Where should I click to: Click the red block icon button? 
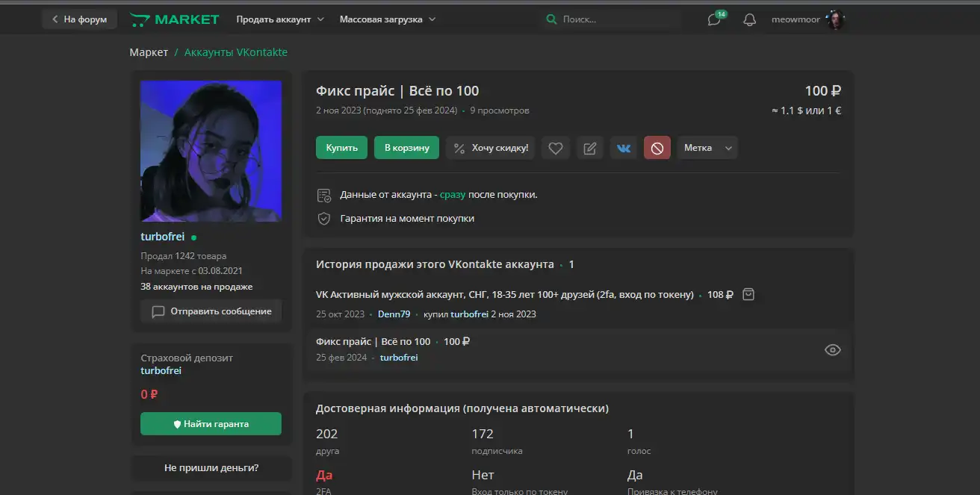tap(657, 148)
